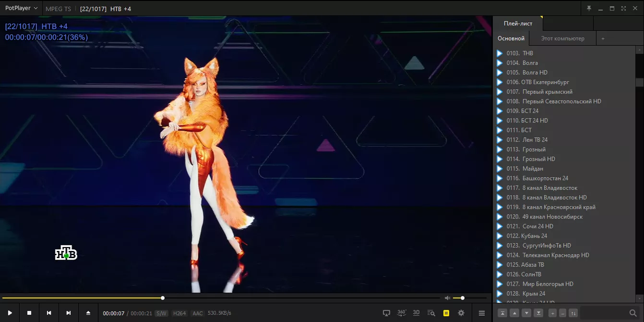Screen dimensions: 644x322
Task: Toggle fullscreen from the title bar
Action: click(623, 8)
